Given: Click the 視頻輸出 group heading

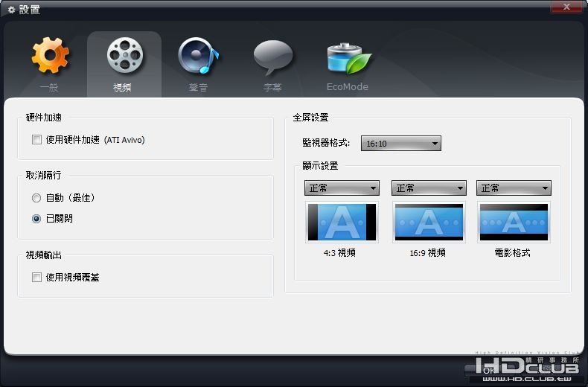Looking at the screenshot, I should [x=43, y=255].
